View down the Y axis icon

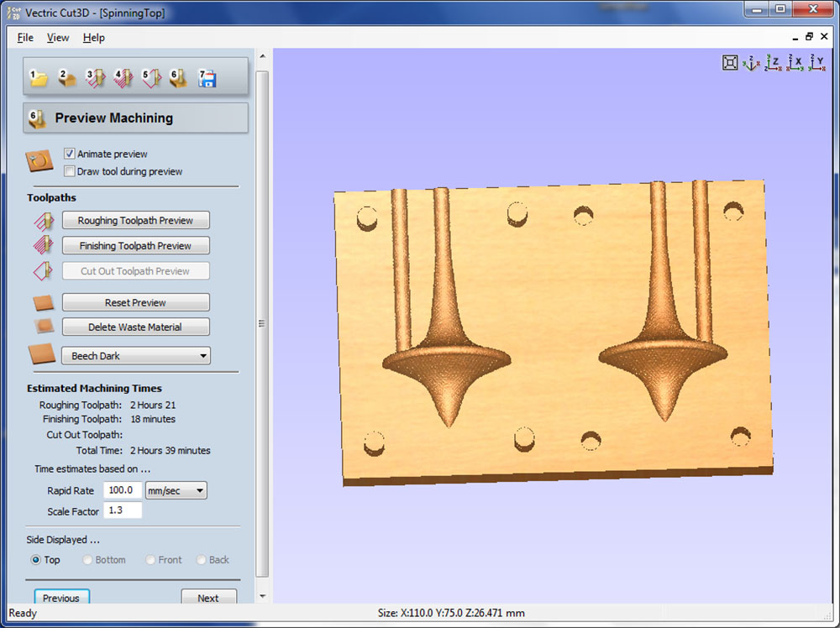coord(817,63)
